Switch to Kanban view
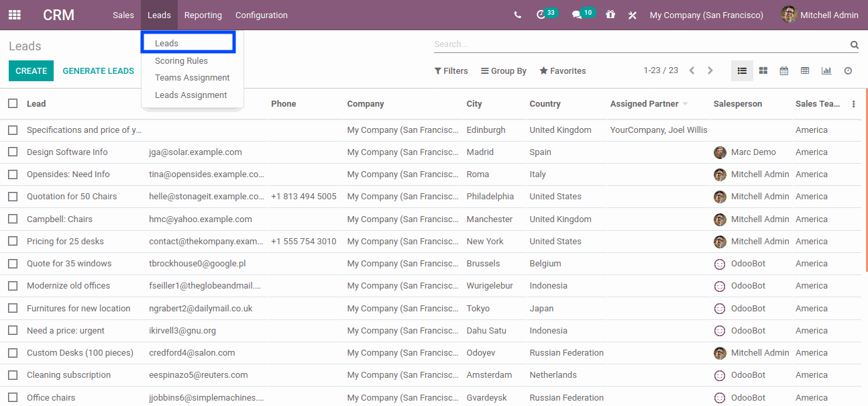The width and height of the screenshot is (868, 406). coord(763,70)
